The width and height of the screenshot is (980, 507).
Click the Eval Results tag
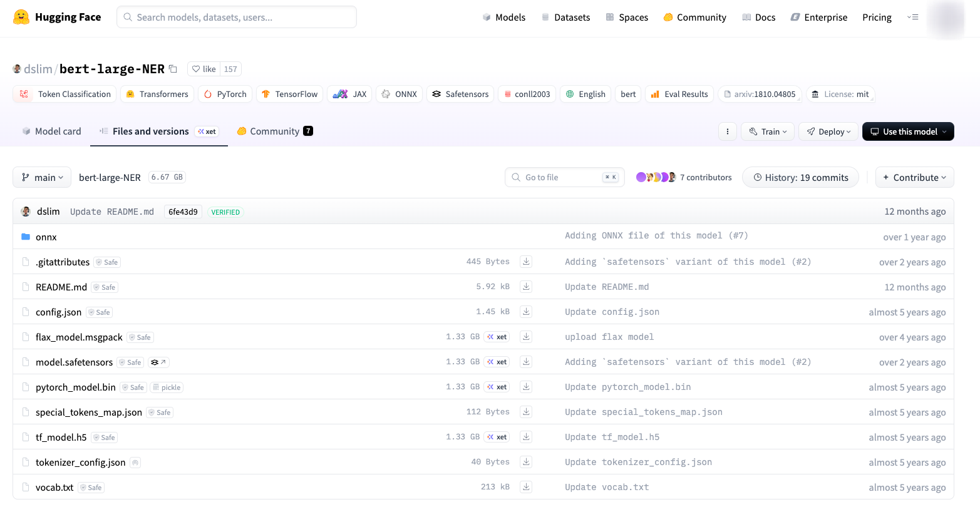click(679, 94)
